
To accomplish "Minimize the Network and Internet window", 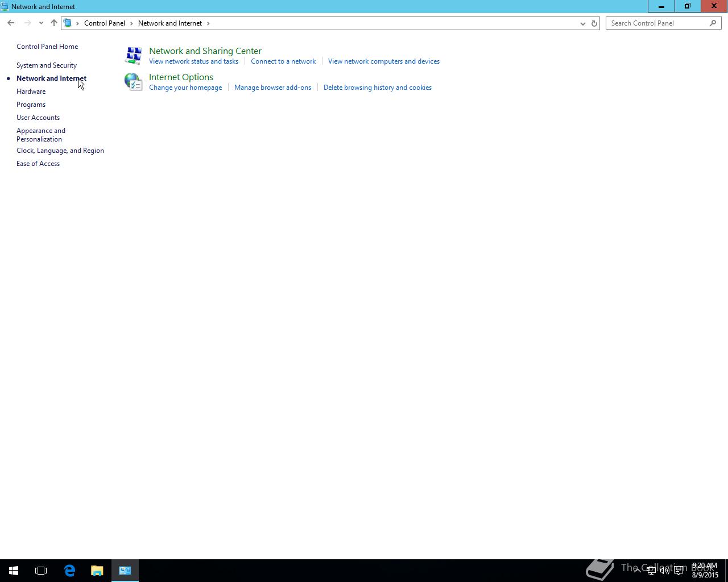I will click(661, 6).
